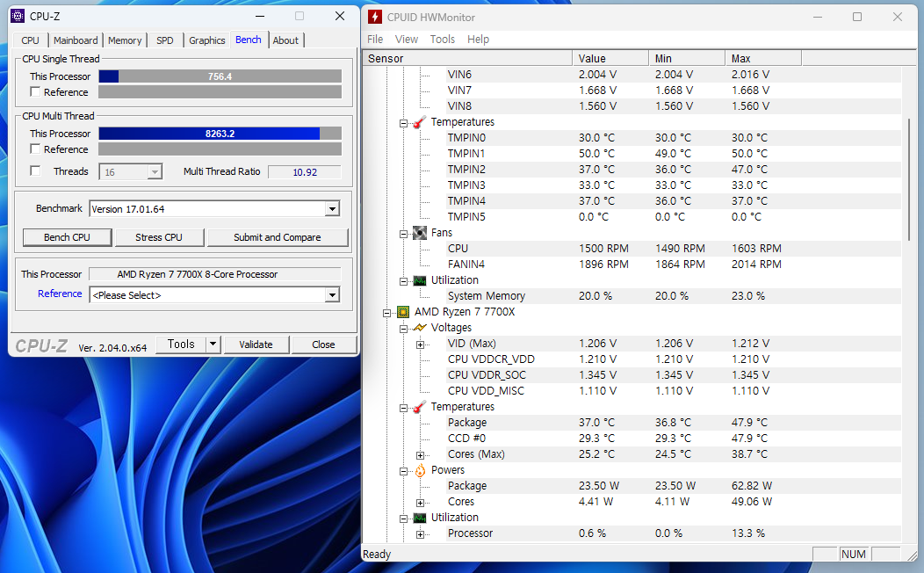The height and width of the screenshot is (573, 924).
Task: Click the Sensor column header
Action: click(468, 58)
